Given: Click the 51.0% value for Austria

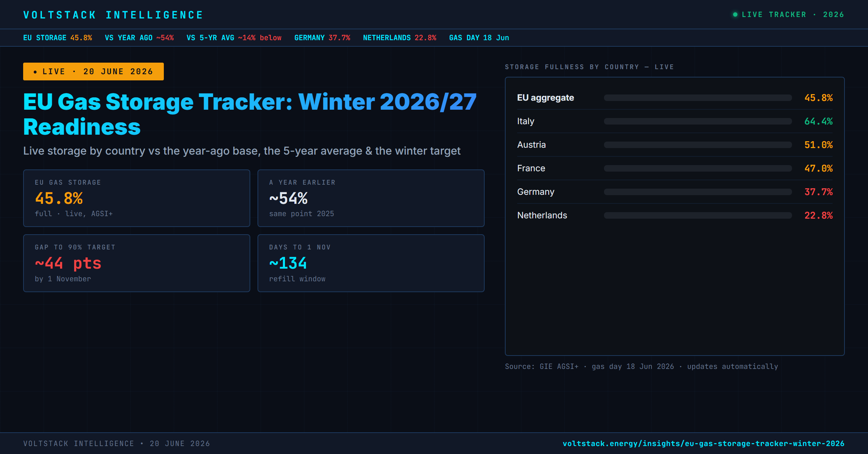Looking at the screenshot, I should [818, 145].
